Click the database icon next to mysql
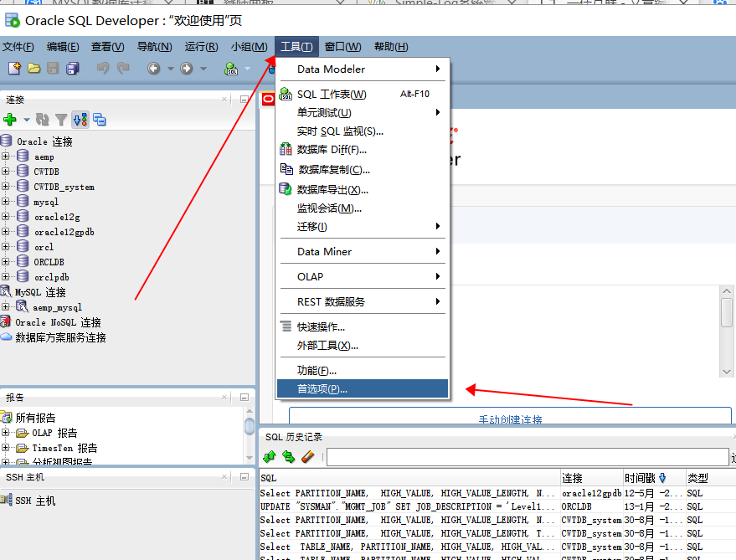This screenshot has height=560, width=736. (23, 201)
